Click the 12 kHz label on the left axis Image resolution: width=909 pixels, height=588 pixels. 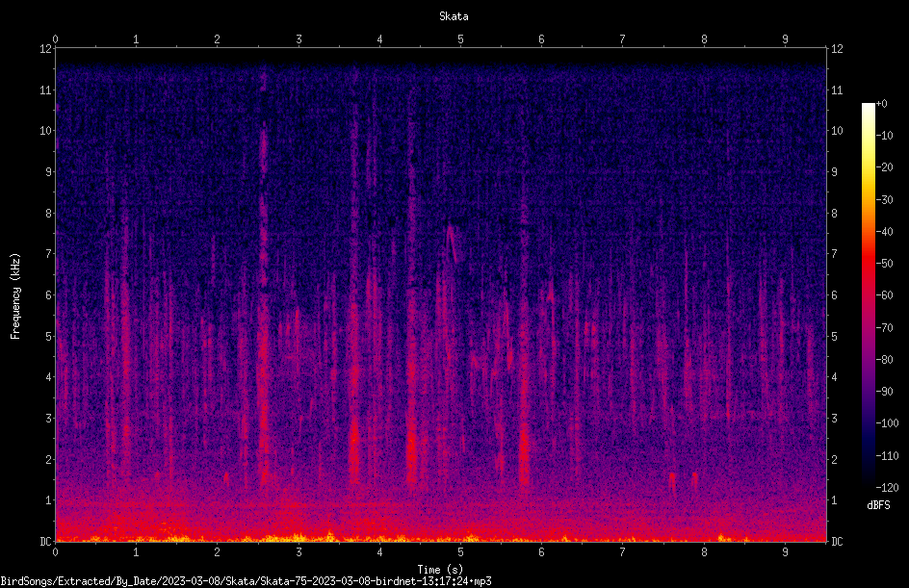(x=45, y=49)
